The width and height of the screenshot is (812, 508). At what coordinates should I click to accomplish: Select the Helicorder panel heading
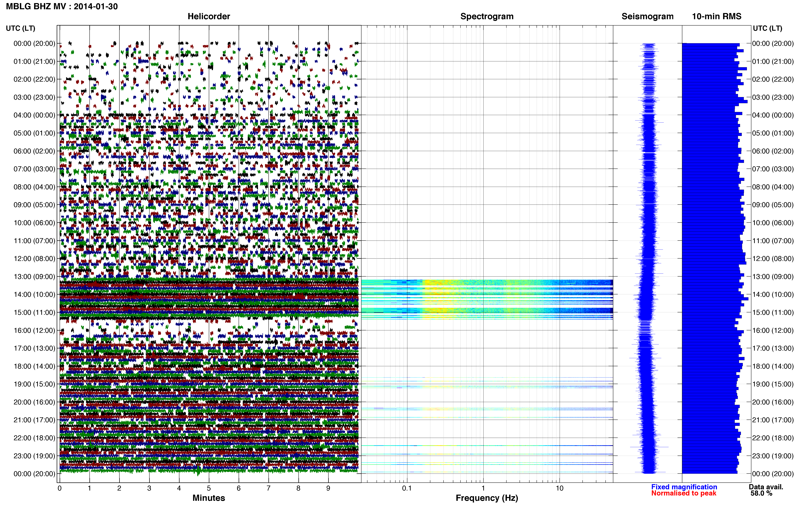[x=208, y=16]
